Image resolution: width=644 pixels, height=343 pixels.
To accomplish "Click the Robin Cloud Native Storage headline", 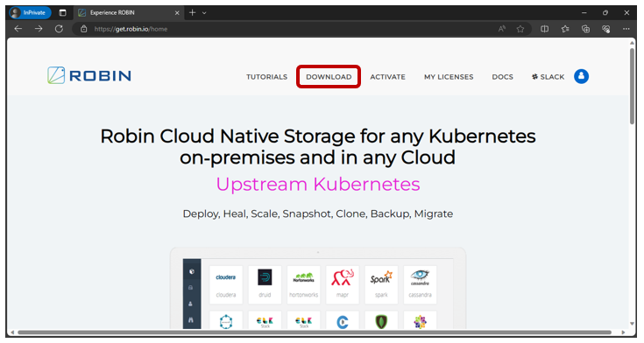I will pyautogui.click(x=318, y=146).
